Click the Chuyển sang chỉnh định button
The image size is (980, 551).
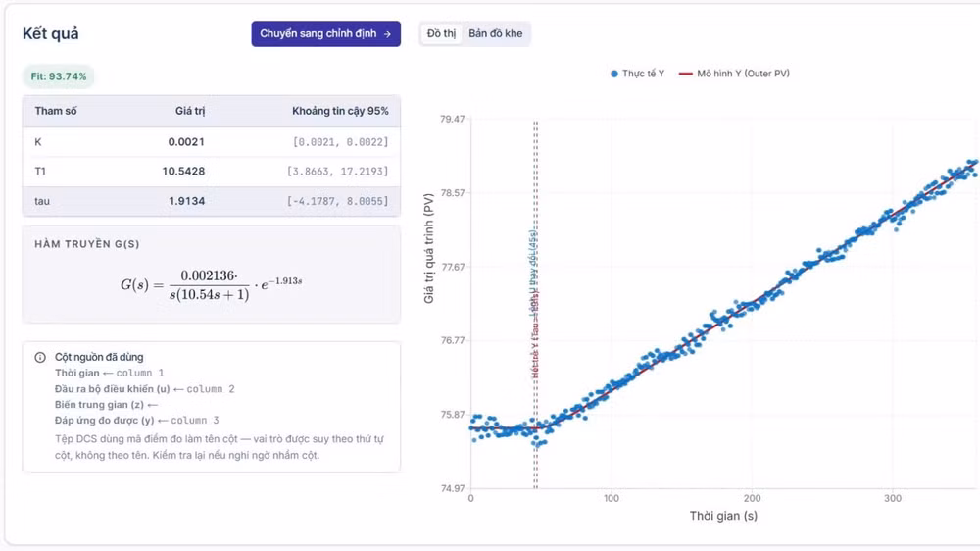click(x=325, y=33)
